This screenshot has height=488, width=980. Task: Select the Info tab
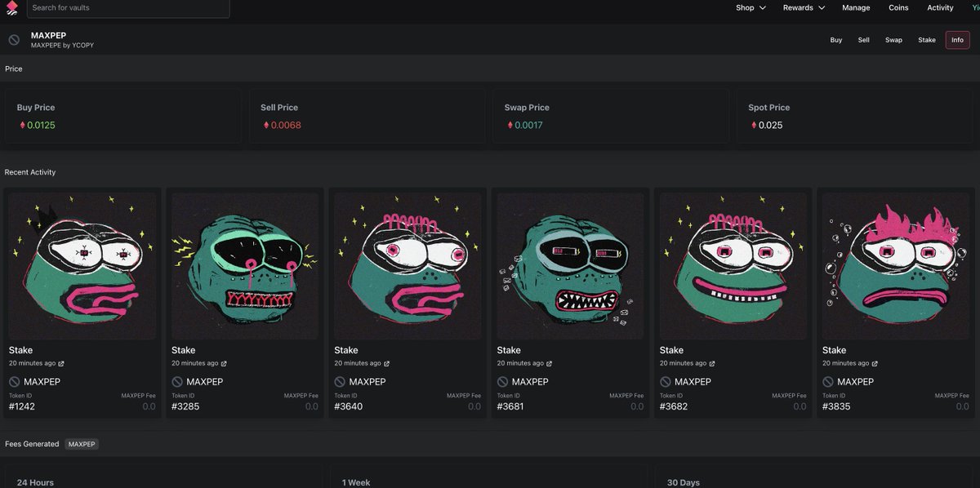958,40
